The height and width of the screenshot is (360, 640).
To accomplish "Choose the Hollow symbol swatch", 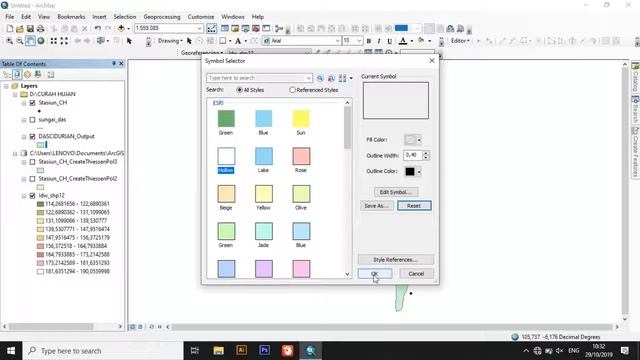I will pyautogui.click(x=226, y=156).
